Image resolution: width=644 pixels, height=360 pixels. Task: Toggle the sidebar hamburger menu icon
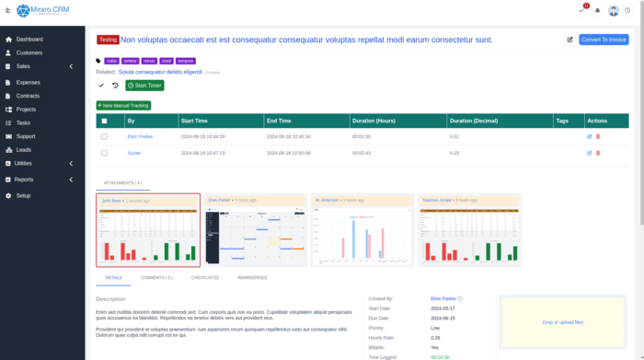[7, 11]
